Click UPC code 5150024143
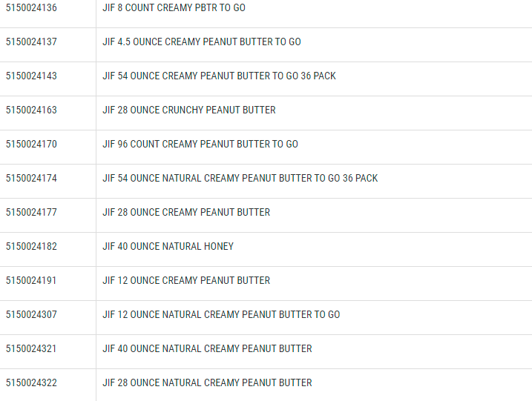Viewport: 532px width, 401px height. coord(31,76)
